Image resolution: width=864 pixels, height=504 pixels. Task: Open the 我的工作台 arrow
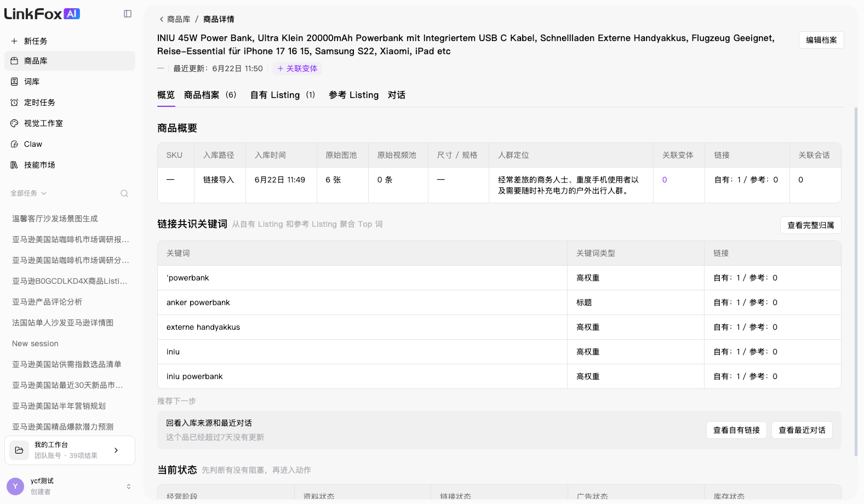click(116, 450)
